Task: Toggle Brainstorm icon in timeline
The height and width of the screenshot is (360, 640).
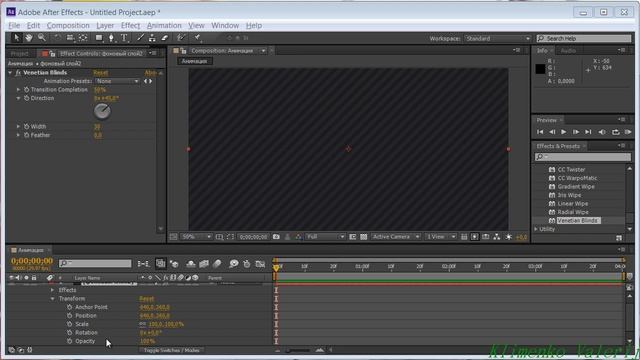Action: 233,264
